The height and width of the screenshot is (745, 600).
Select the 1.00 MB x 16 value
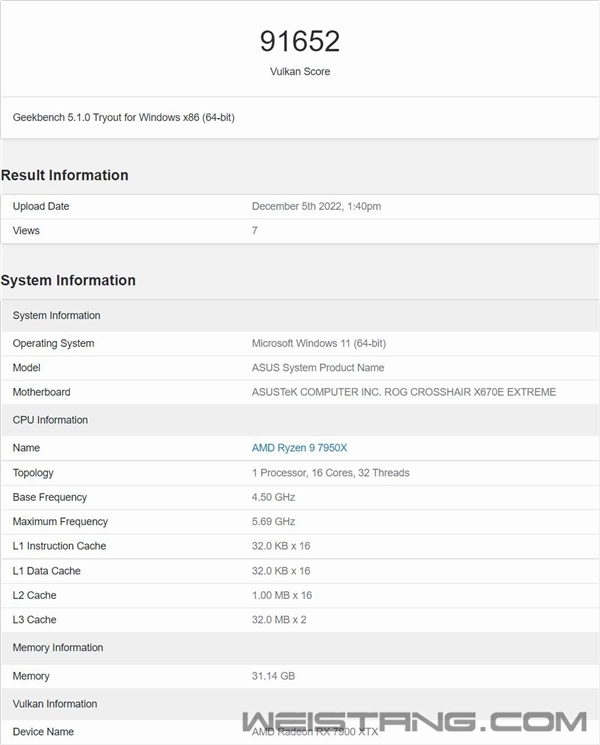282,595
